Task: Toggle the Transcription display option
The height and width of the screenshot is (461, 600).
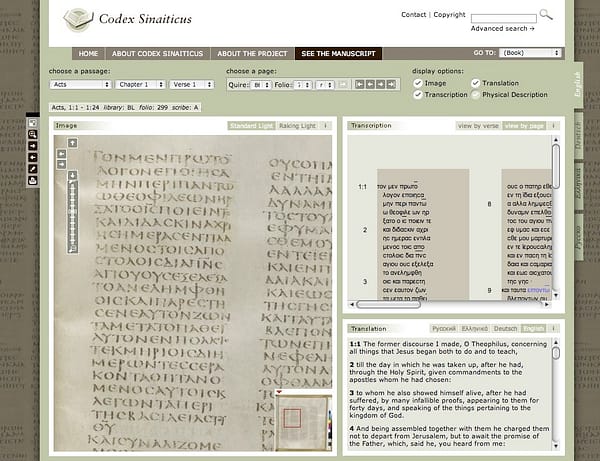Action: pos(418,94)
